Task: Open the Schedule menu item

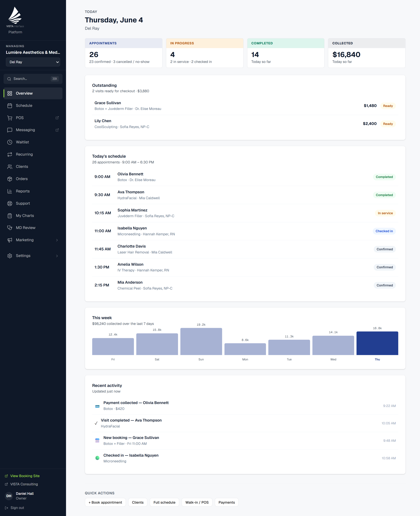Action: [33, 106]
